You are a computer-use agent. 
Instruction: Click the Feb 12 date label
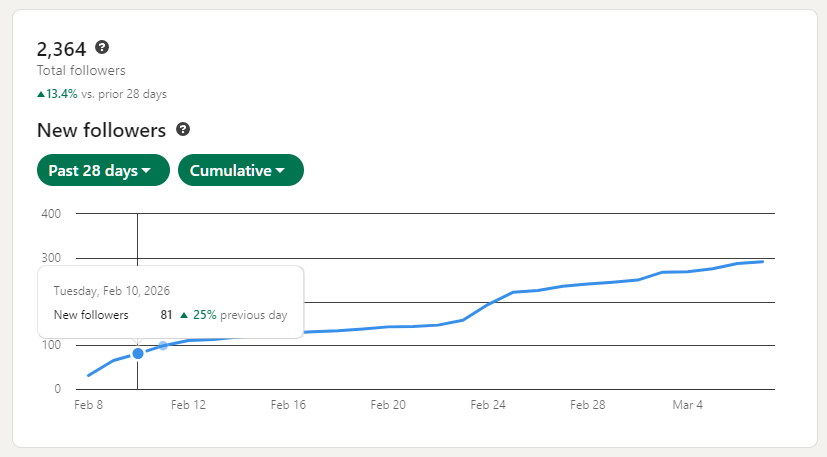(x=188, y=405)
